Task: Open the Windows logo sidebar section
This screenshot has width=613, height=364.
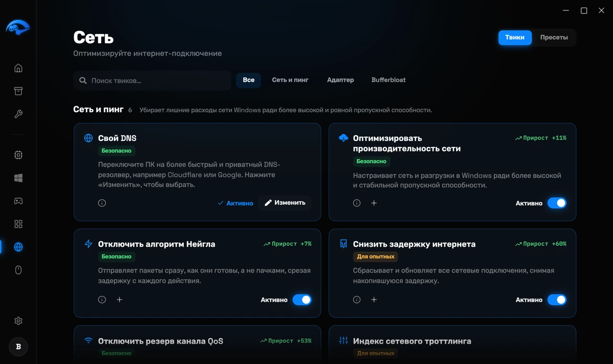Action: click(18, 178)
